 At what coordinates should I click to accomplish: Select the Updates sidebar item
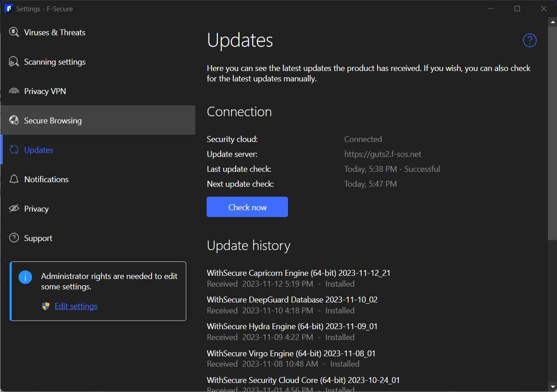tap(98, 150)
